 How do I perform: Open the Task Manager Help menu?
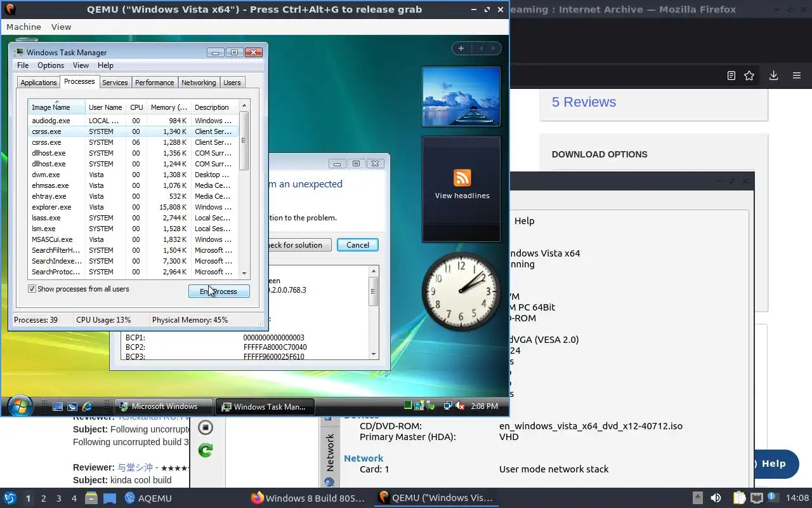105,65
